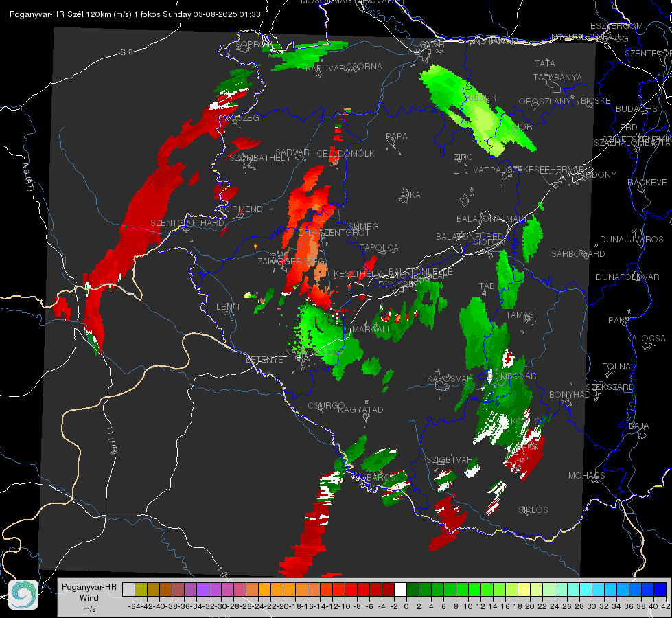This screenshot has width=672, height=618.
Task: Click the cyan swatch between 28 and 30
Action: tap(586, 589)
